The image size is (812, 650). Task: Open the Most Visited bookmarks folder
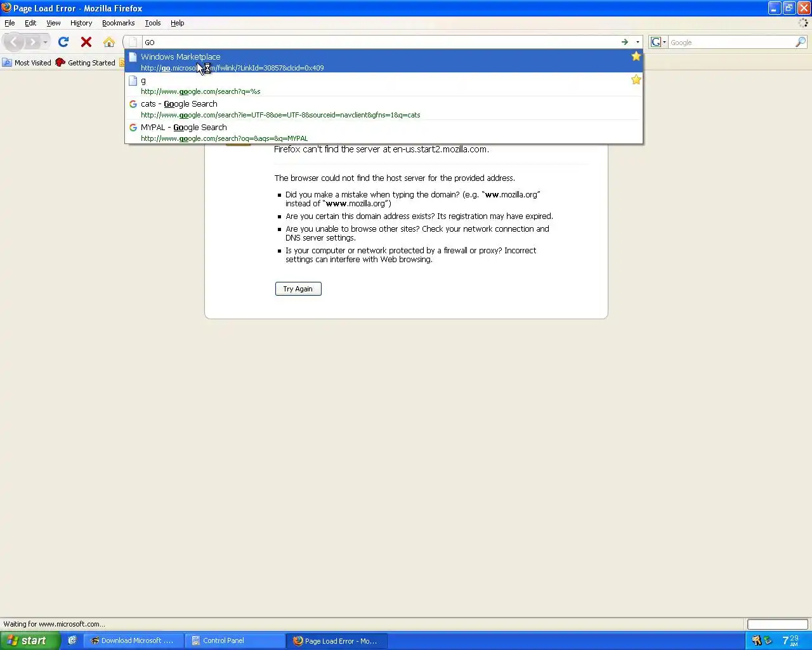[27, 63]
